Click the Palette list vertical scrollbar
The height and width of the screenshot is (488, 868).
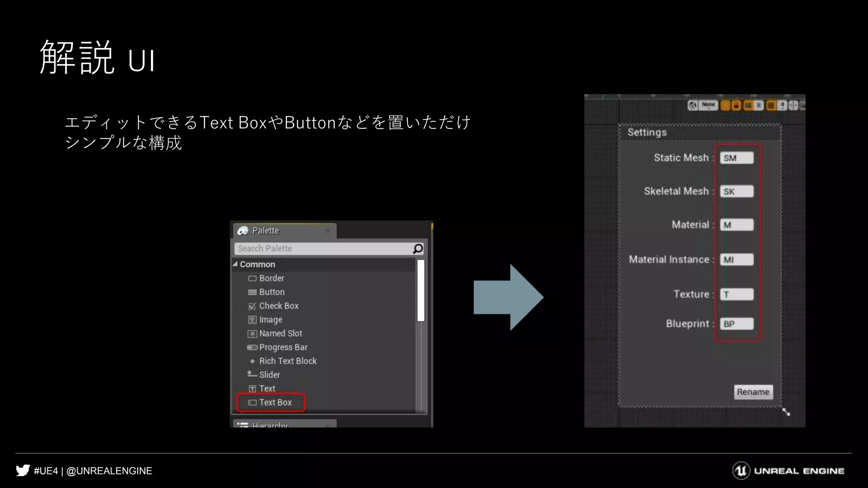coord(420,291)
